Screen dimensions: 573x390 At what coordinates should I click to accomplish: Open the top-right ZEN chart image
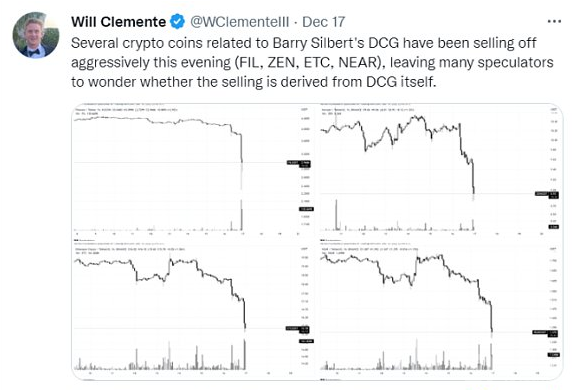(440, 171)
